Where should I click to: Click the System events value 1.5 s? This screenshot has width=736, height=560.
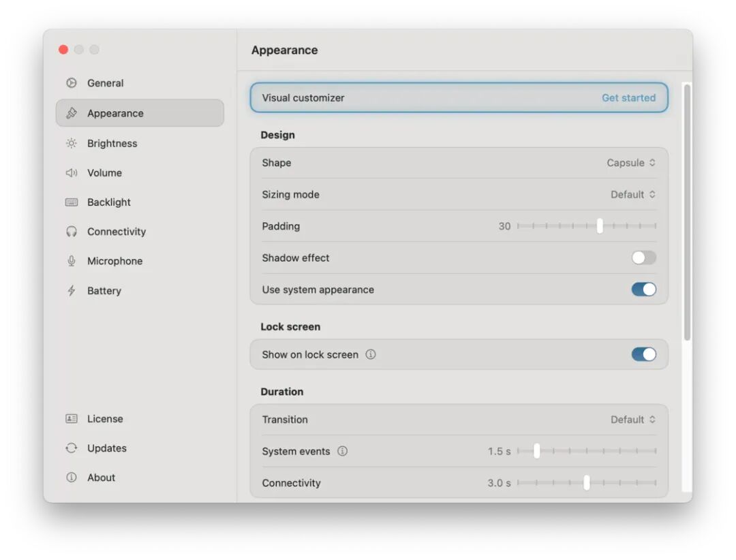pyautogui.click(x=499, y=451)
